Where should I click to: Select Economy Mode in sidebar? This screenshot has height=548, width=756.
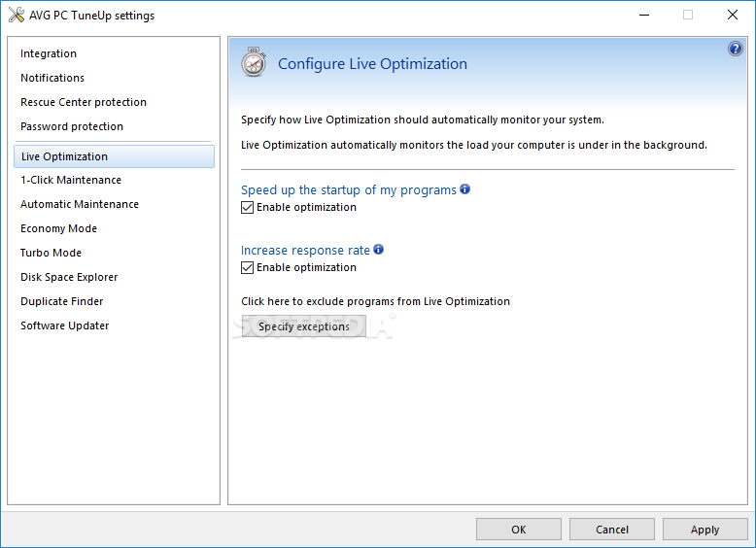click(59, 228)
